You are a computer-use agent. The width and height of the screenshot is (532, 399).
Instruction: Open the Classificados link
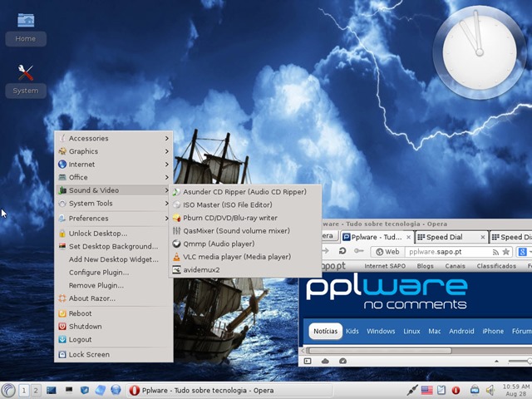tap(496, 266)
